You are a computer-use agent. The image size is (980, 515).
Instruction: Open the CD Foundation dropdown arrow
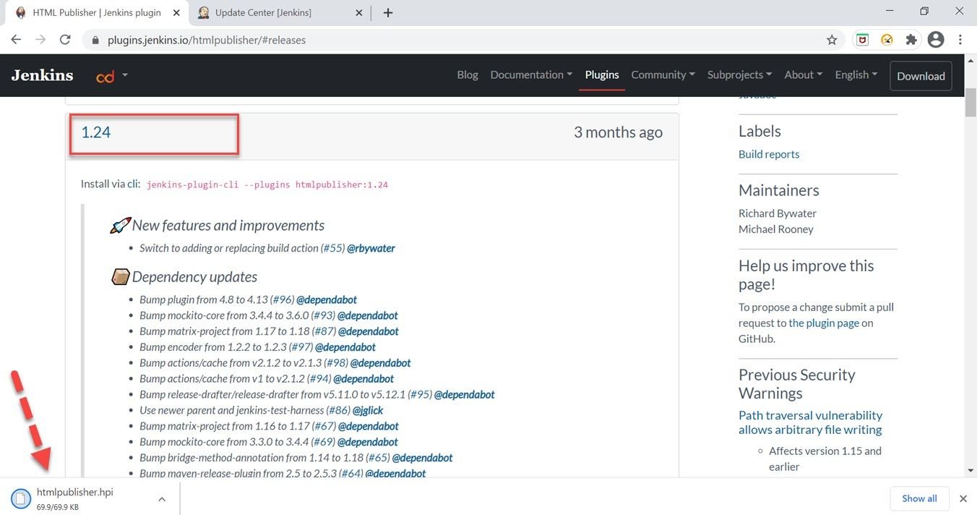point(125,75)
